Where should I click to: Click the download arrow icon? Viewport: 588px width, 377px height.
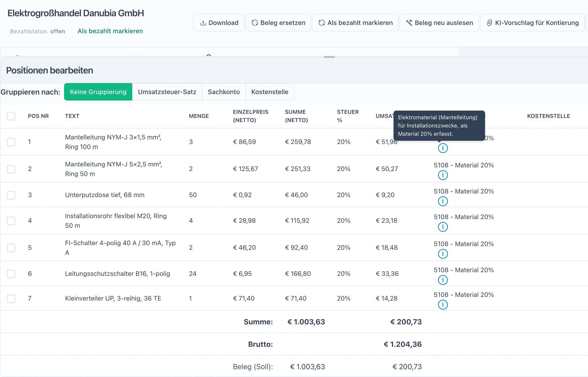[x=203, y=23]
